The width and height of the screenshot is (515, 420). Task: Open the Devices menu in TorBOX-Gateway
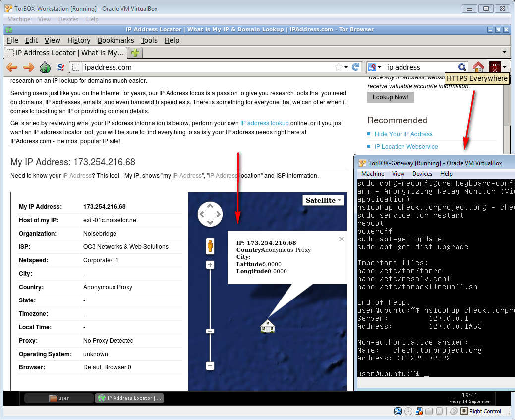pos(422,174)
